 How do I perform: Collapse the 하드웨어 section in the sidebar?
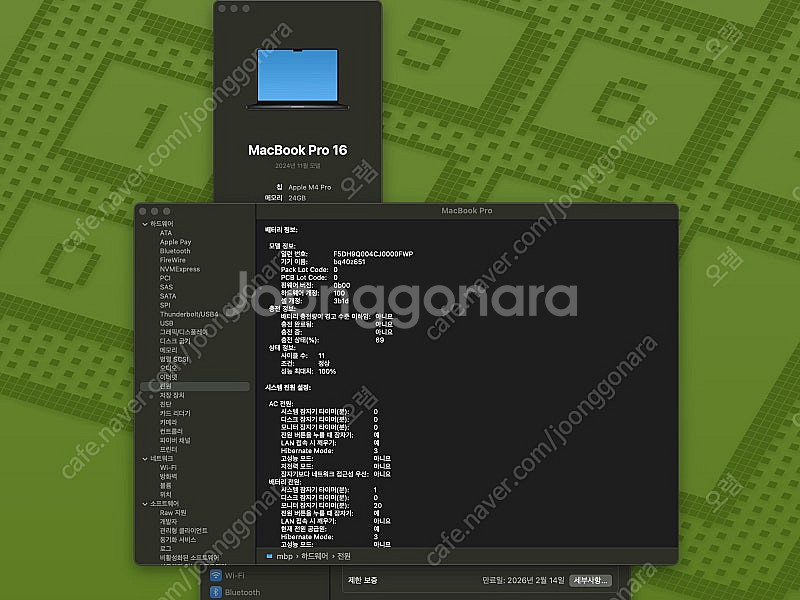pyautogui.click(x=145, y=224)
